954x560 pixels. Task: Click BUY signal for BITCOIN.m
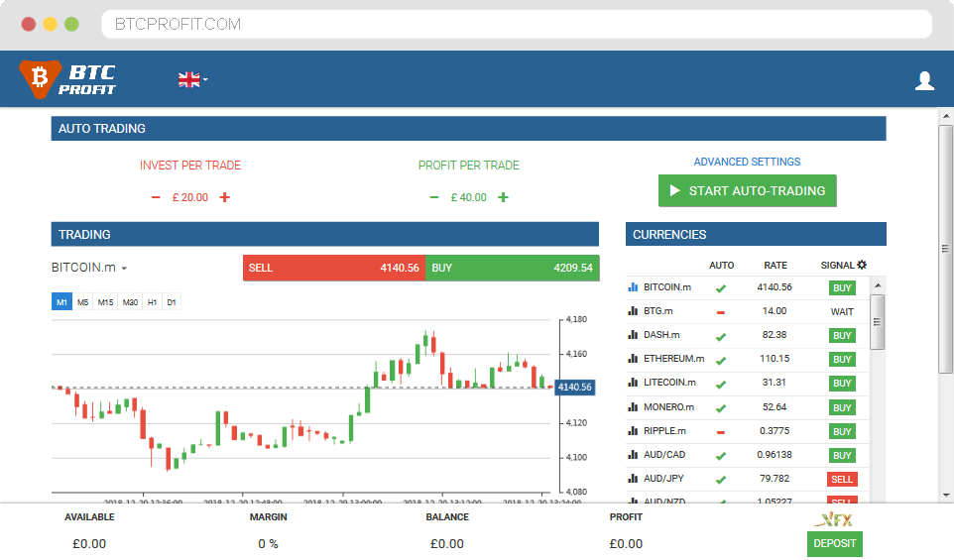pos(842,288)
